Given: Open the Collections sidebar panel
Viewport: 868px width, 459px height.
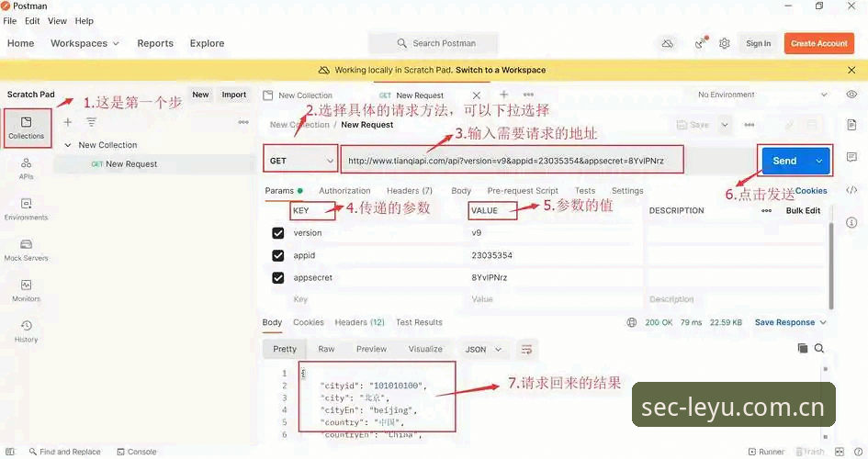Looking at the screenshot, I should (x=26, y=128).
